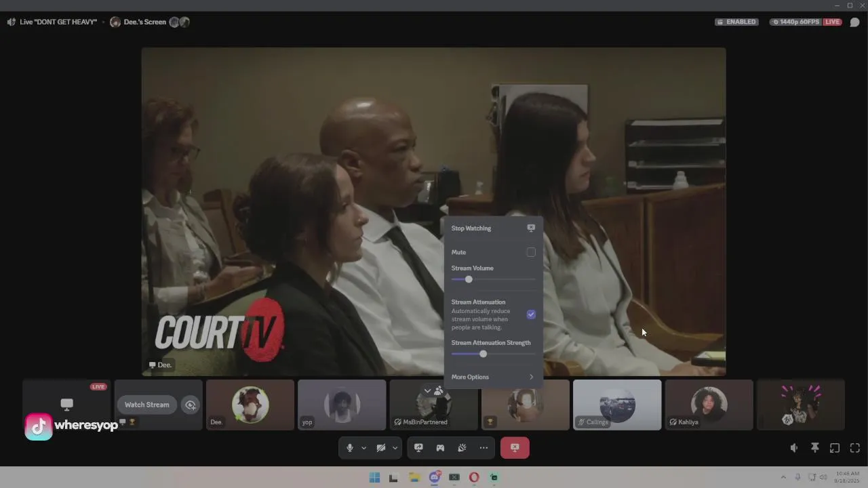The width and height of the screenshot is (868, 488).
Task: Start an activity with the gamepad icon
Action: (x=440, y=448)
